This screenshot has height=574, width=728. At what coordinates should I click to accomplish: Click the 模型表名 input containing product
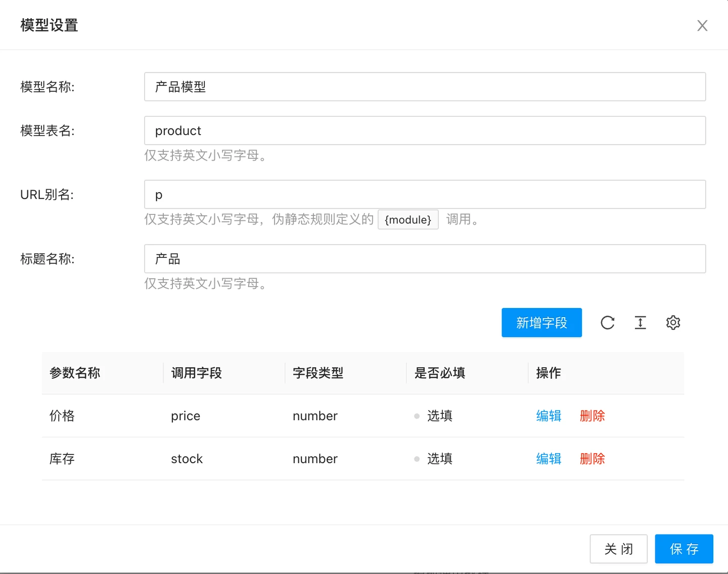pos(425,131)
